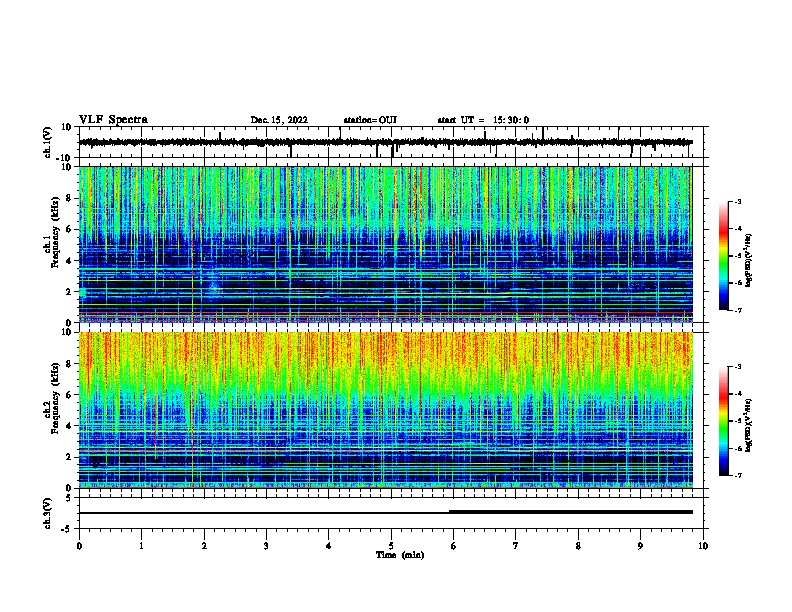
Task: Click time axis tick label "4"
Action: click(329, 546)
